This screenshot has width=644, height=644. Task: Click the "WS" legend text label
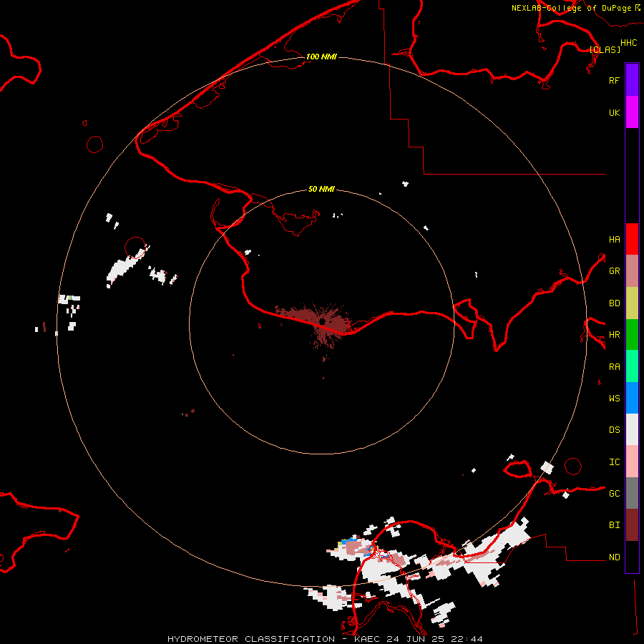tap(614, 399)
